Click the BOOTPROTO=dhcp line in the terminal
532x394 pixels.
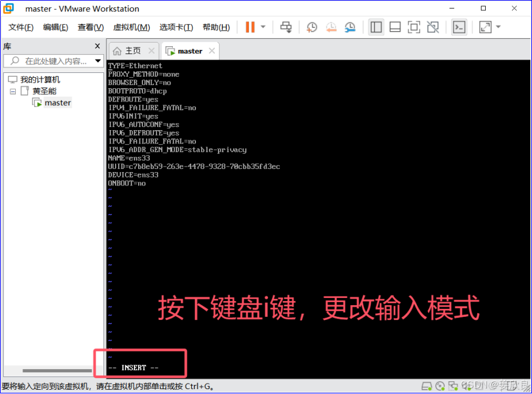pyautogui.click(x=138, y=91)
